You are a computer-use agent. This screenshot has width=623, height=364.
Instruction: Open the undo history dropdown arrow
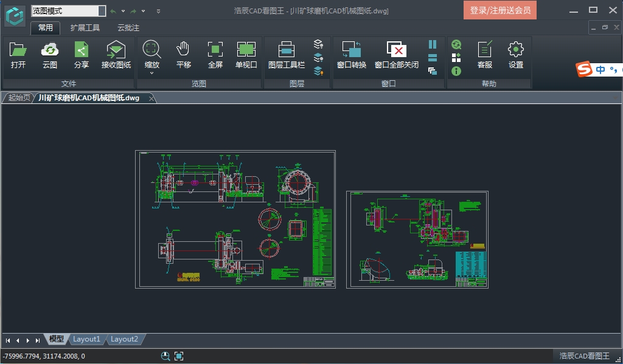click(123, 11)
